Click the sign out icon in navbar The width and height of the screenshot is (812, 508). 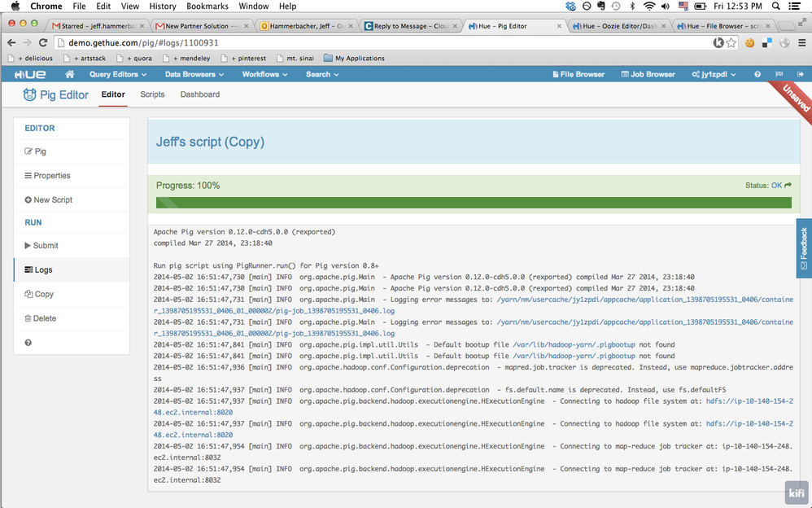coord(800,74)
